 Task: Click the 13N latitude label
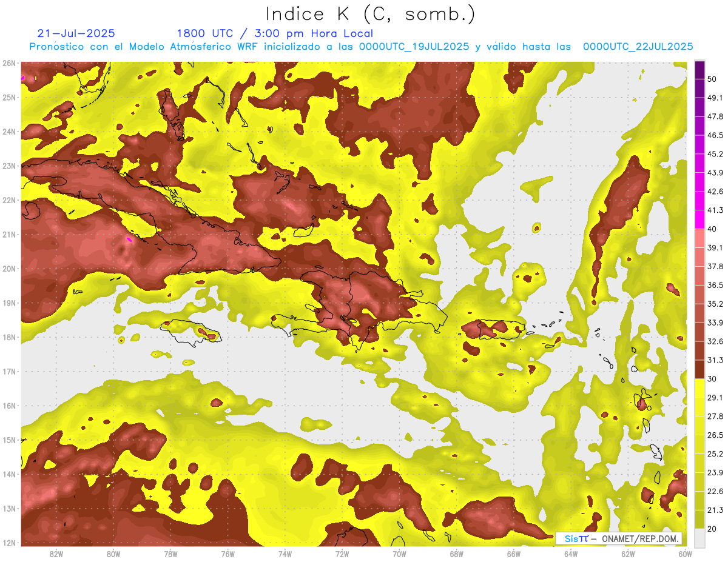coord(9,509)
